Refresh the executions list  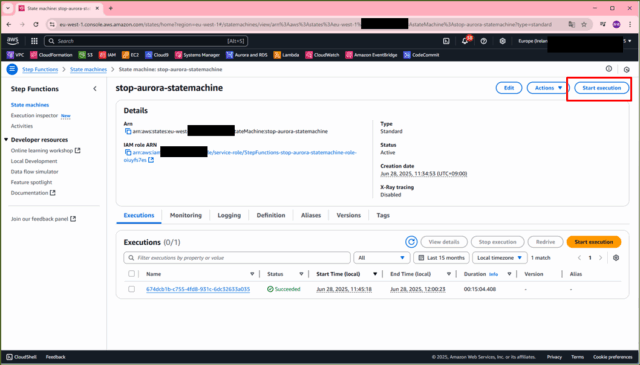411,242
